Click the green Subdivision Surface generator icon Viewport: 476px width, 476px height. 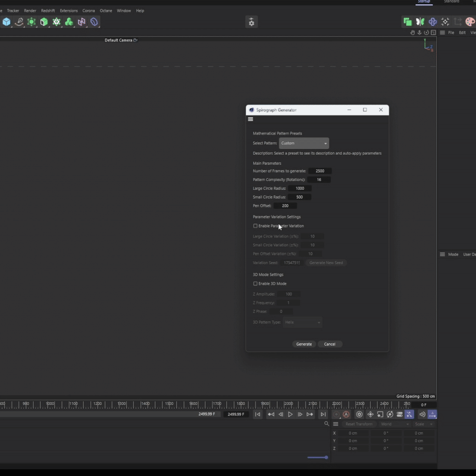point(32,22)
